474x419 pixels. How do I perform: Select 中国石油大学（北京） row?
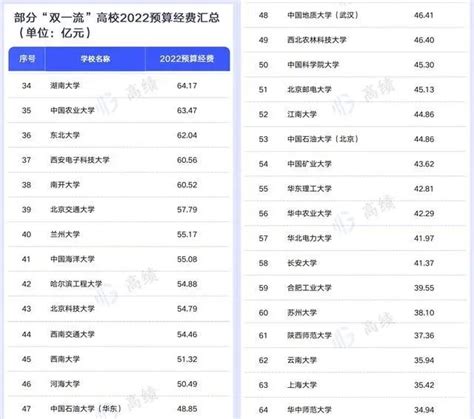pyautogui.click(x=323, y=139)
